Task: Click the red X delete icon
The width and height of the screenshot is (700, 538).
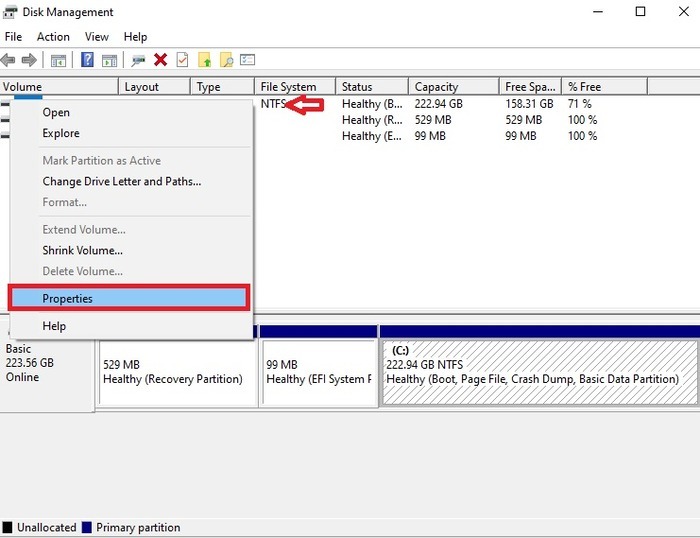Action: pyautogui.click(x=160, y=60)
